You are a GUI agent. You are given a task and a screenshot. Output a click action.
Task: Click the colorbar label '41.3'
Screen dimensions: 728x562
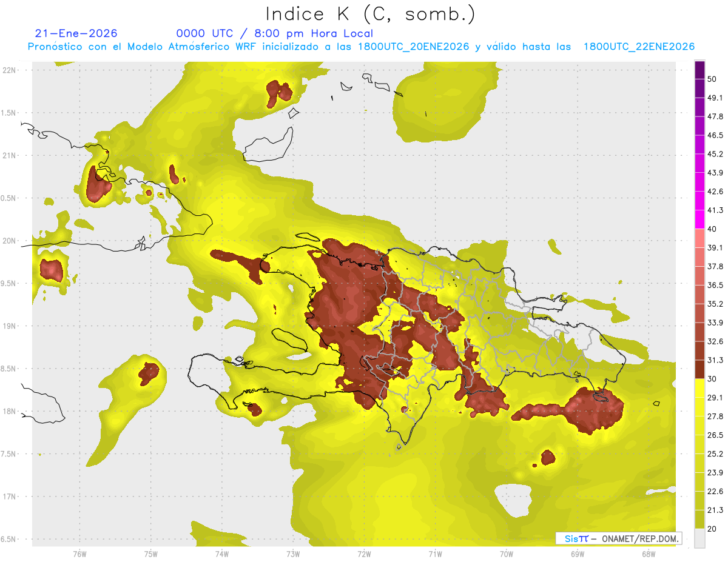[x=715, y=210]
